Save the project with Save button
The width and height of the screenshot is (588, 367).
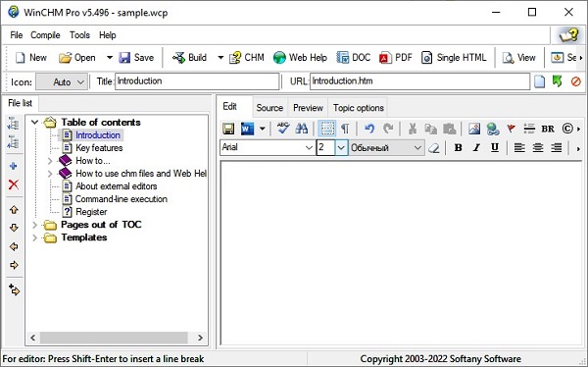click(x=136, y=58)
